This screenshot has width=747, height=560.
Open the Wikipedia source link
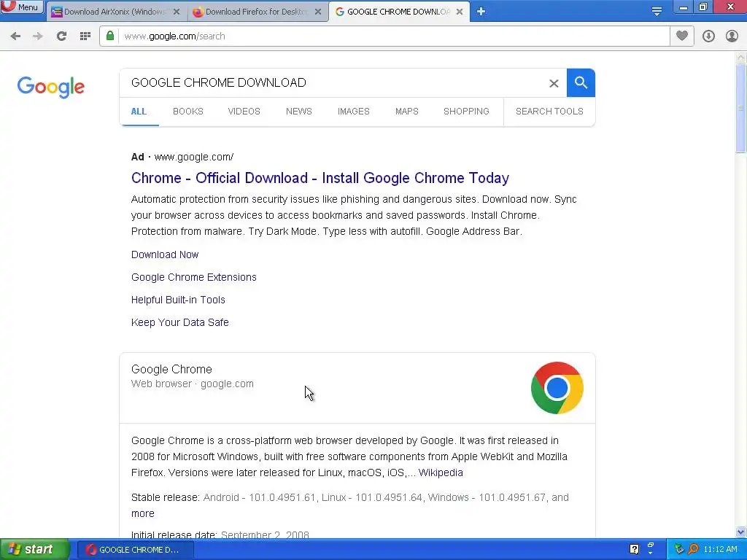point(441,472)
